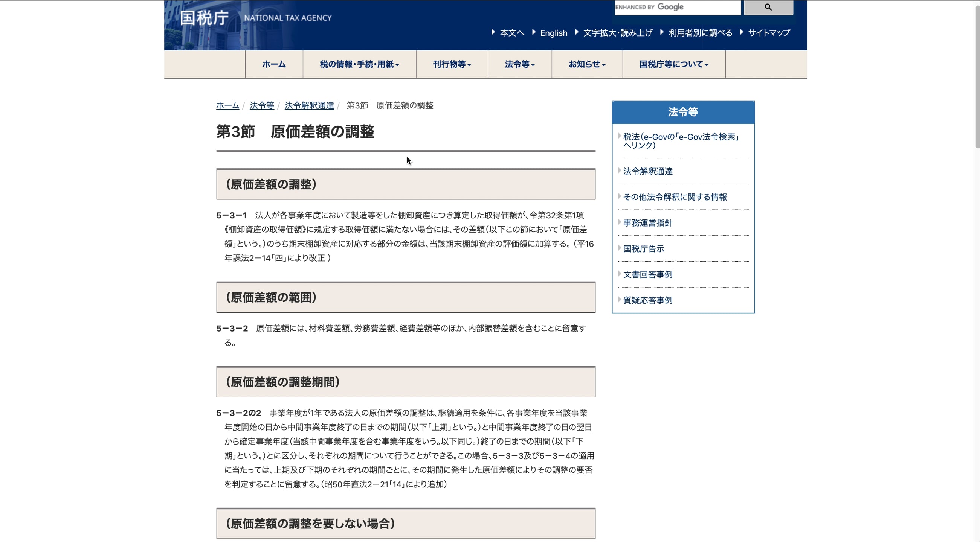Click the arrow icon next to 文書回答事例
The width and height of the screenshot is (980, 542).
(620, 274)
